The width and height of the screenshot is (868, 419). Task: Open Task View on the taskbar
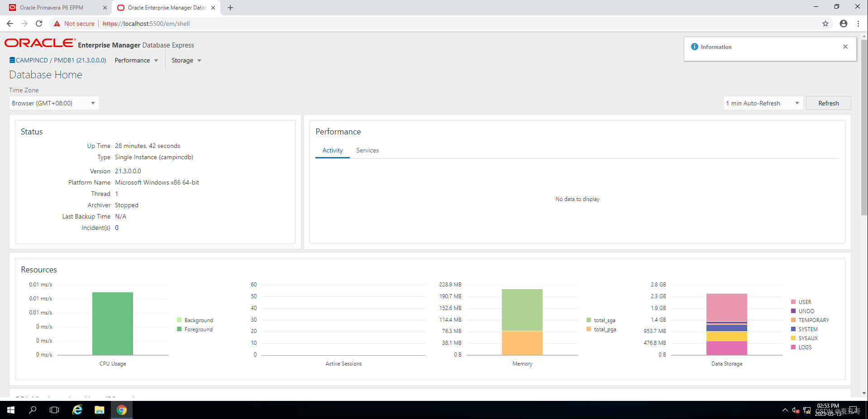[x=54, y=410]
